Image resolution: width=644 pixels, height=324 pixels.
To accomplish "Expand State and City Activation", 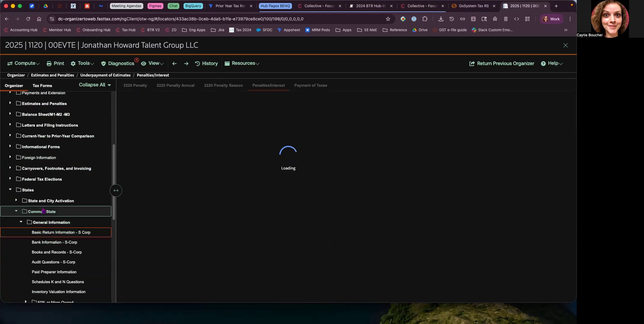I will tap(16, 200).
